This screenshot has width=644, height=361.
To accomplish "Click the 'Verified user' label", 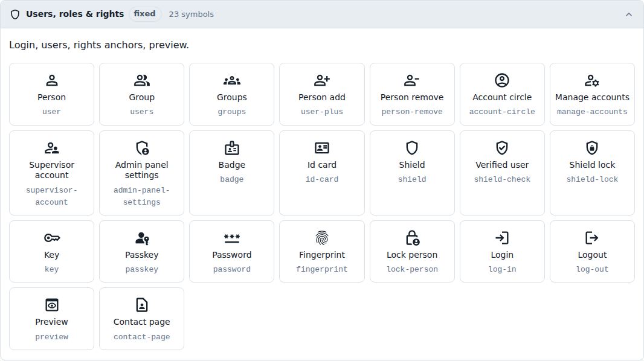I will (x=502, y=165).
